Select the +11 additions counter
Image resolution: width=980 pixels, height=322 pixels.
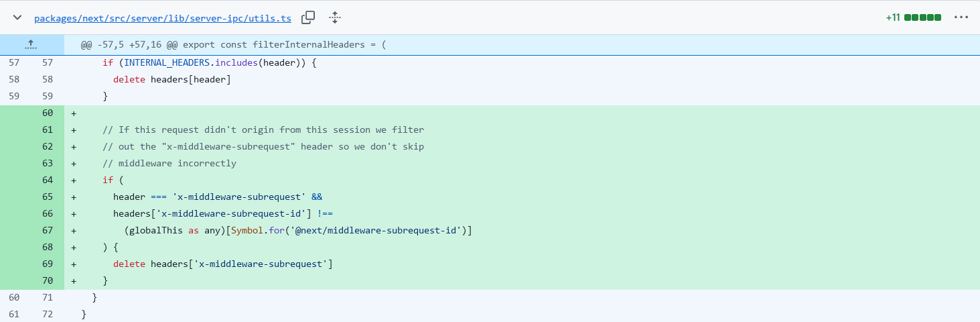[x=892, y=17]
